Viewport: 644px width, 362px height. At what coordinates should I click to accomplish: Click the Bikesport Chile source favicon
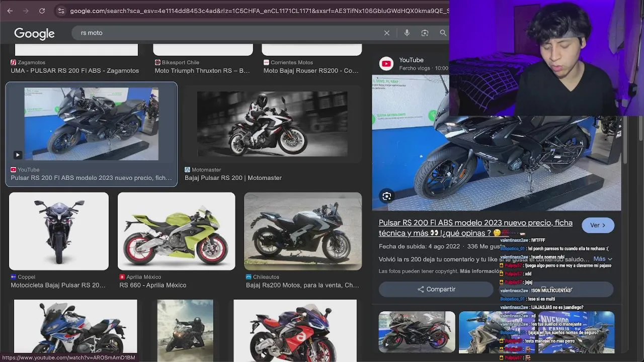[x=157, y=62]
